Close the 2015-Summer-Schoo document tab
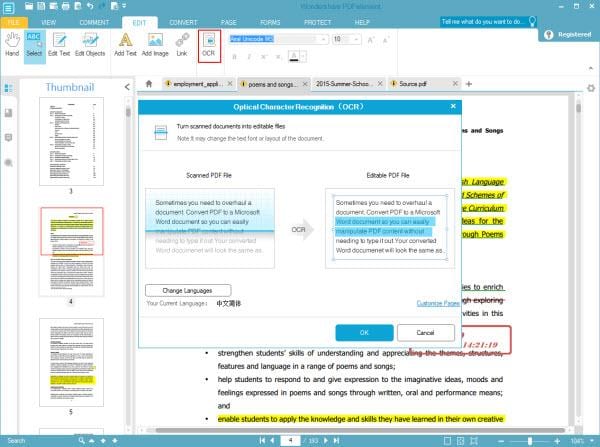The width and height of the screenshot is (600, 447). pyautogui.click(x=380, y=83)
